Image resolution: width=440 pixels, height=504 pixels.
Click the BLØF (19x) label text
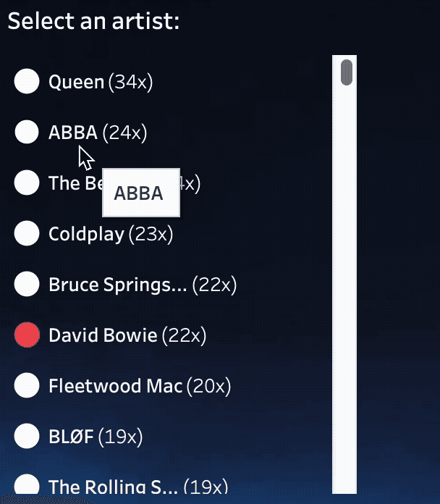coord(96,437)
